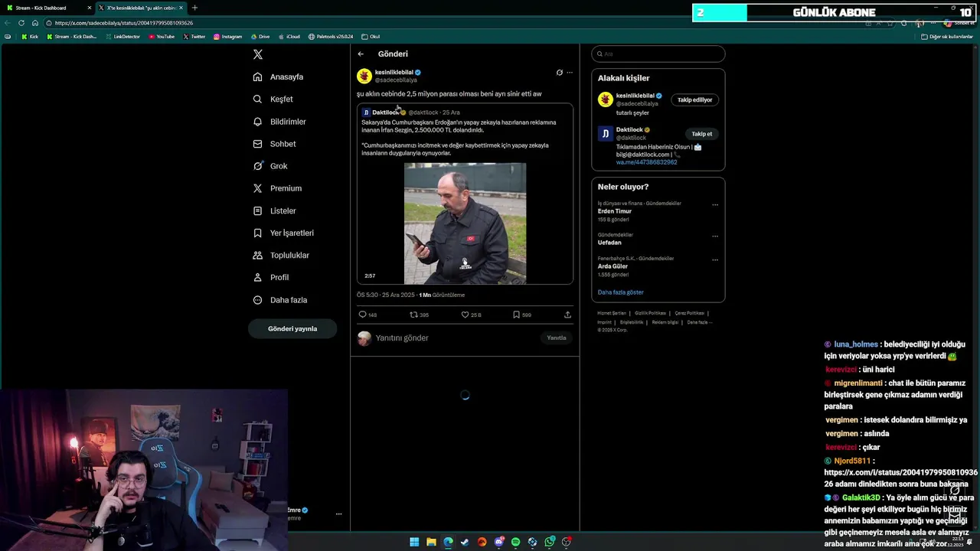Open Discord from taskbar

coord(498,542)
